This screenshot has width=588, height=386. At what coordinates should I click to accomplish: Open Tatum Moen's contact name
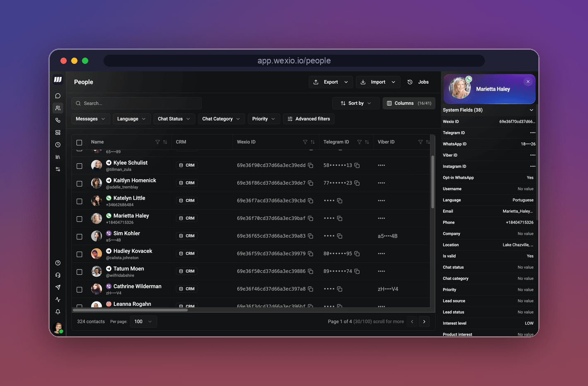click(129, 269)
